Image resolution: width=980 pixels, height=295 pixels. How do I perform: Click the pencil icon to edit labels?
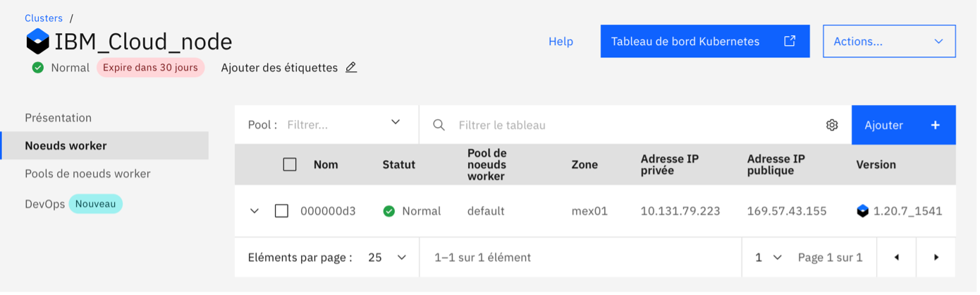tap(351, 68)
